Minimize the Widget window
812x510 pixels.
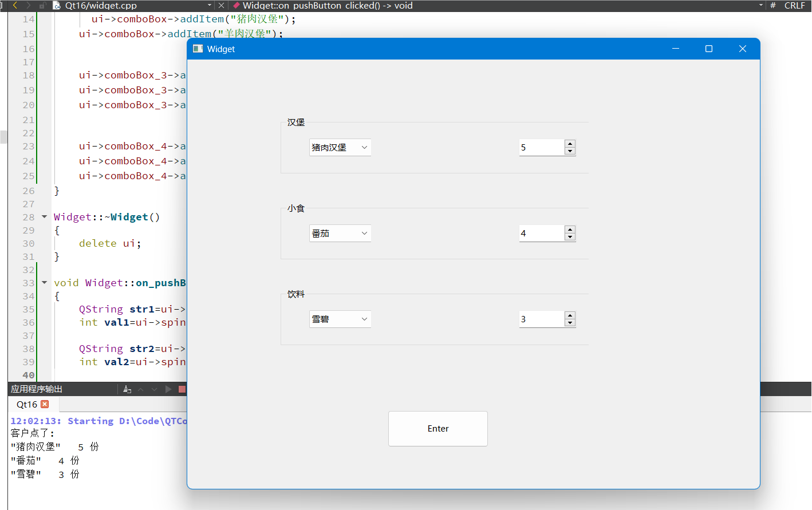tap(676, 49)
